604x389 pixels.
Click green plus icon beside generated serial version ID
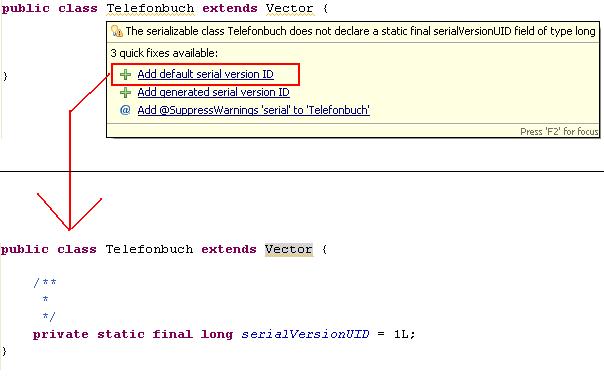pos(125,92)
